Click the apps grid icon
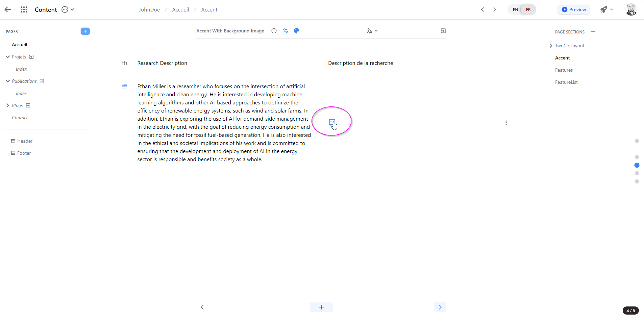 coord(24,9)
